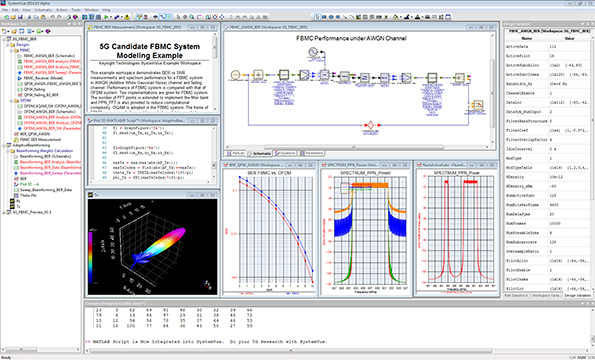
Task: Collapse the OFDM folder in tree
Action: (x=11, y=101)
